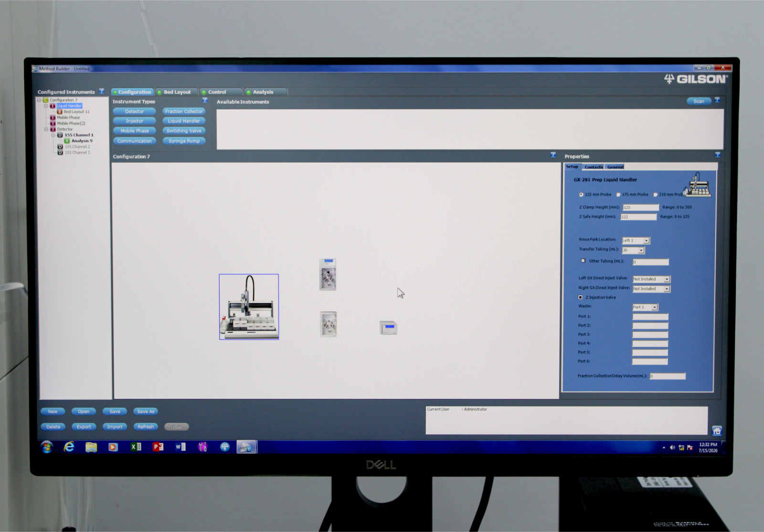Viewport: 764px width, 532px height.
Task: Enable the Other Tubing checkbox
Action: (583, 261)
